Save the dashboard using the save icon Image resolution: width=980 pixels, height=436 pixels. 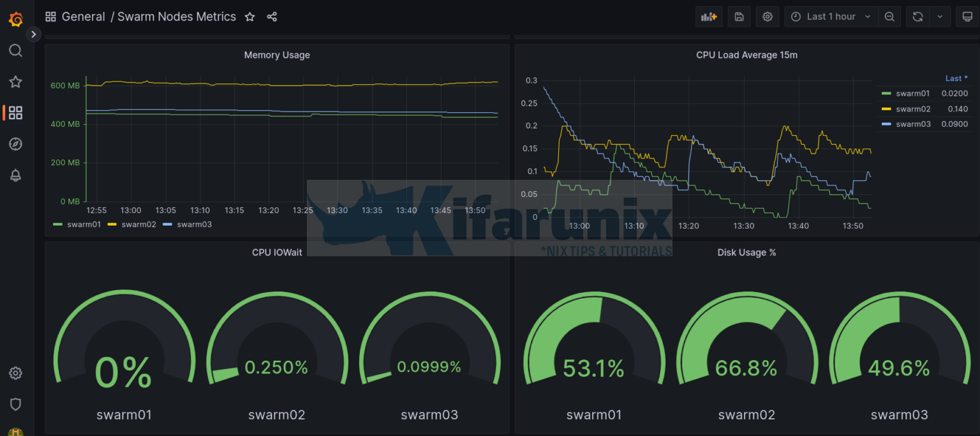click(x=739, y=17)
